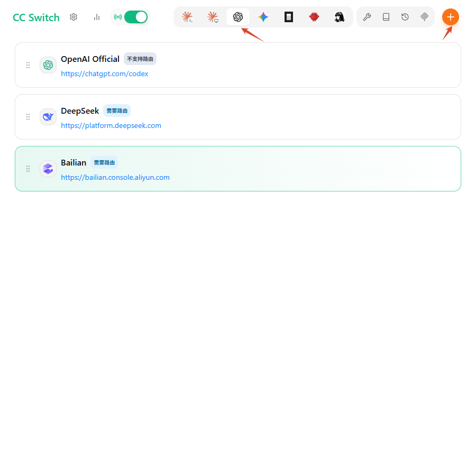This screenshot has height=459, width=476.
Task: Open the wrench tools icon
Action: [x=367, y=17]
